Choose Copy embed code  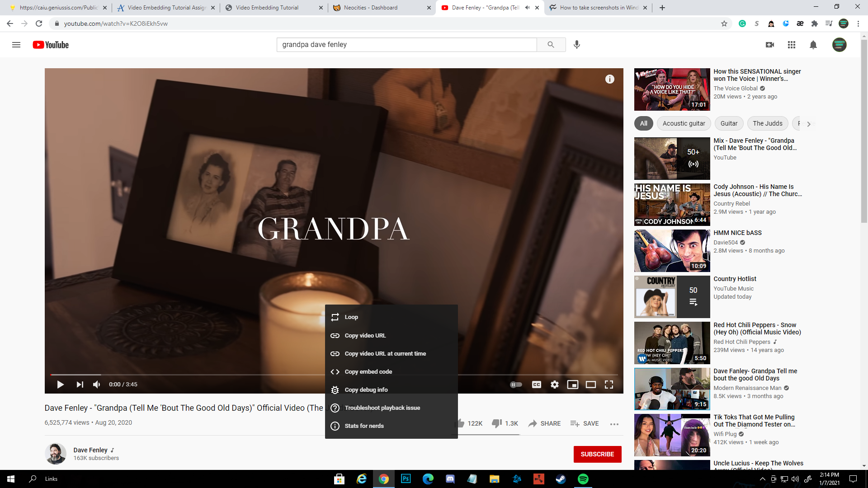tap(392, 371)
